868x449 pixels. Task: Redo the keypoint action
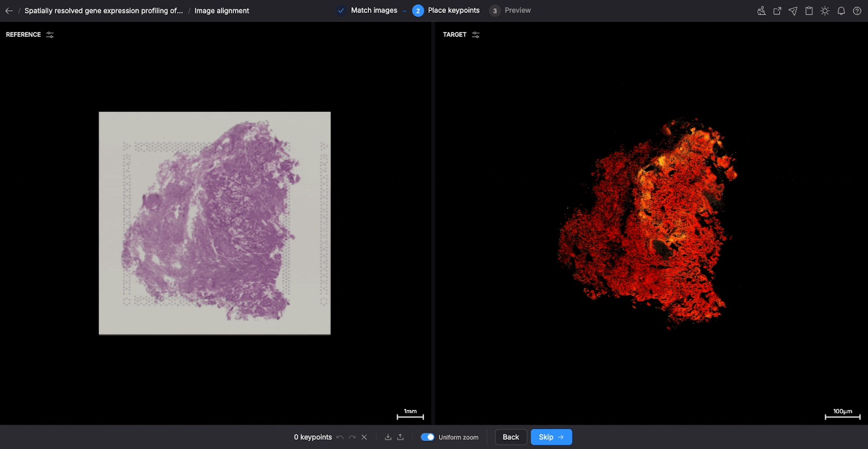pyautogui.click(x=352, y=437)
